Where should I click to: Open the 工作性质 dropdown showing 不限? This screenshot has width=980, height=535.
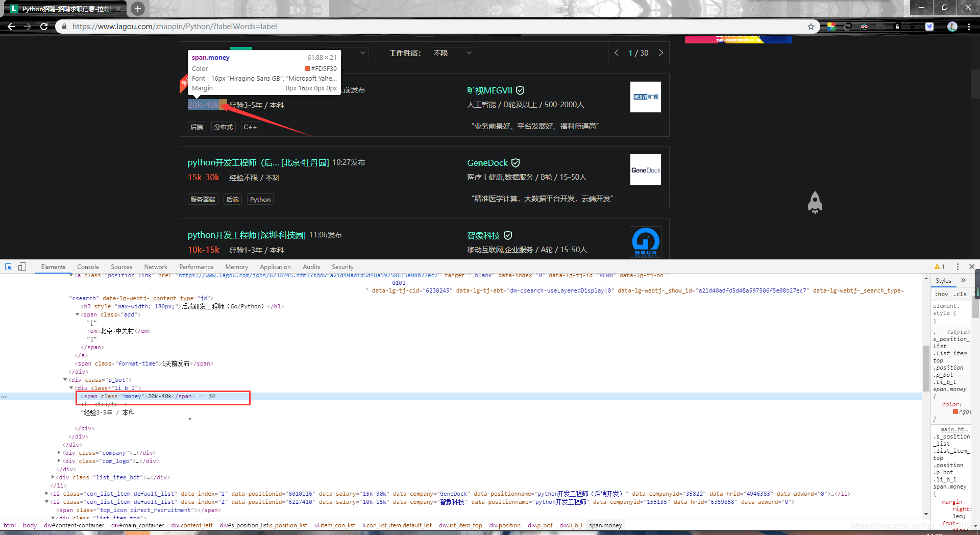453,53
